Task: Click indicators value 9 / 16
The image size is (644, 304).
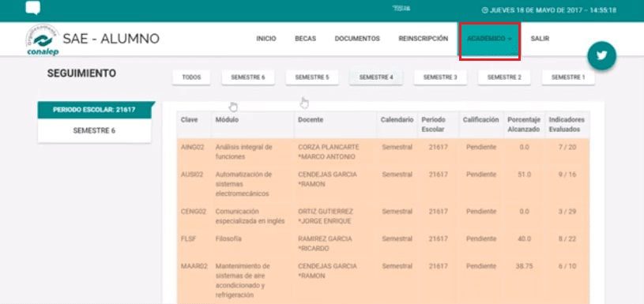Action: click(567, 175)
